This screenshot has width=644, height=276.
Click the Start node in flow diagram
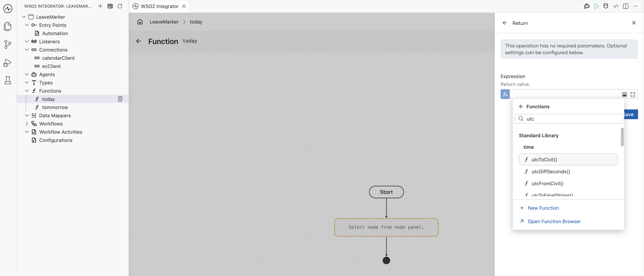click(x=386, y=192)
